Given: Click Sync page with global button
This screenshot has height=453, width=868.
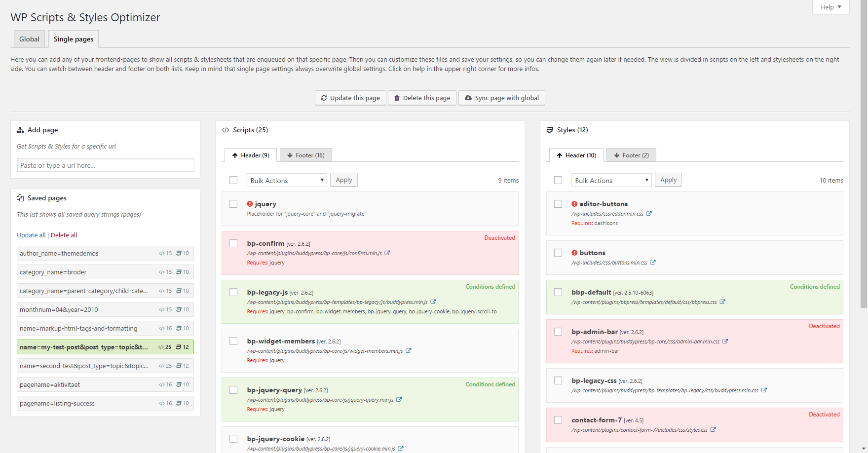Looking at the screenshot, I should pyautogui.click(x=502, y=98).
